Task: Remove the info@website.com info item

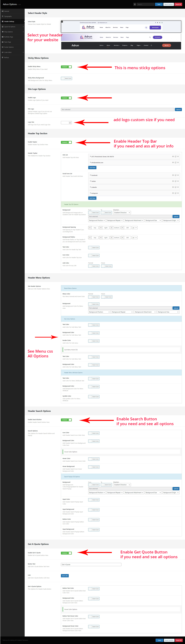Action: coord(178,163)
